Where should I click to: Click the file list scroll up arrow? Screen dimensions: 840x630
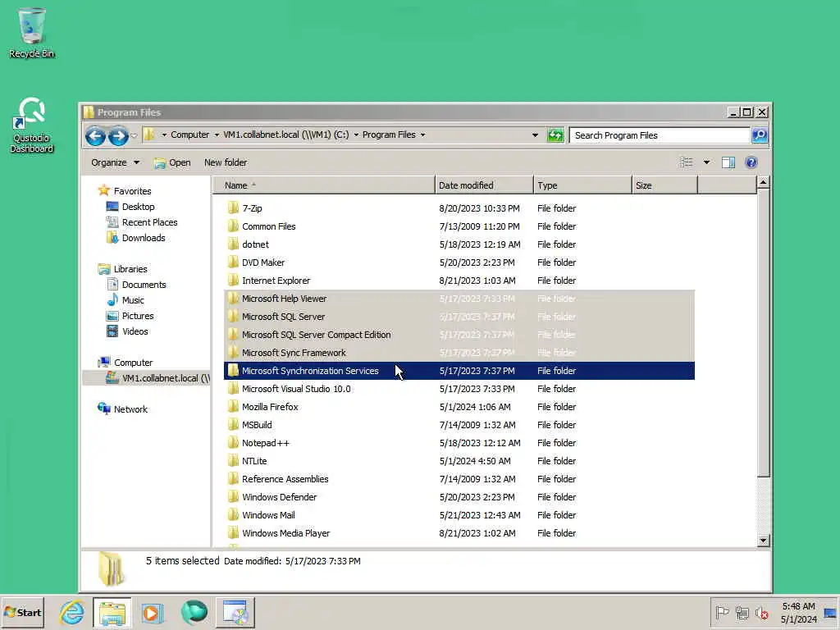click(764, 183)
